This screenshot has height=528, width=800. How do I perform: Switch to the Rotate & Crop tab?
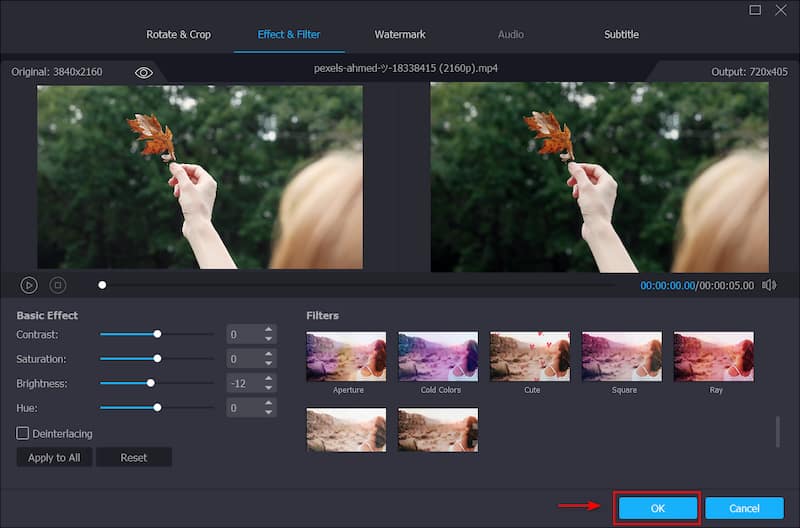179,34
